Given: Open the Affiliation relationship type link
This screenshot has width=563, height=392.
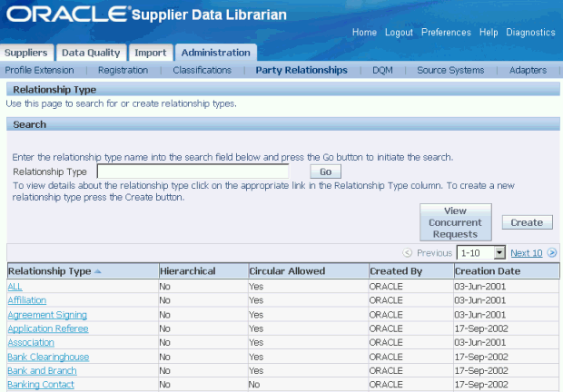Looking at the screenshot, I should point(27,300).
